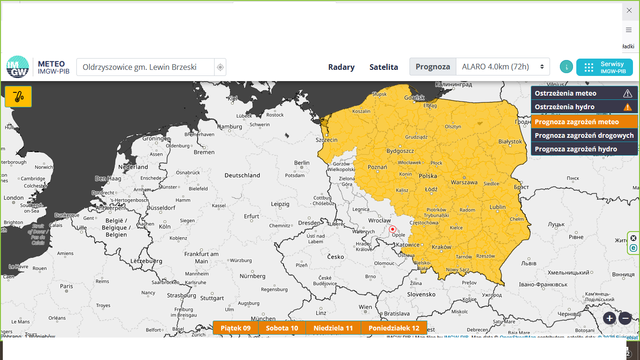
Task: Select Prognoza zagrożeń drogowych option
Action: click(x=584, y=136)
